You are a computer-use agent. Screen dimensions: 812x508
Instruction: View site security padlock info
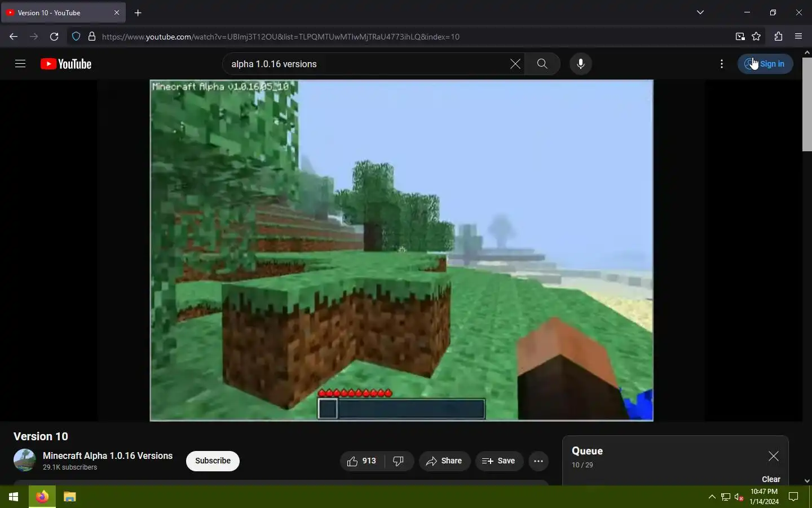pos(92,37)
